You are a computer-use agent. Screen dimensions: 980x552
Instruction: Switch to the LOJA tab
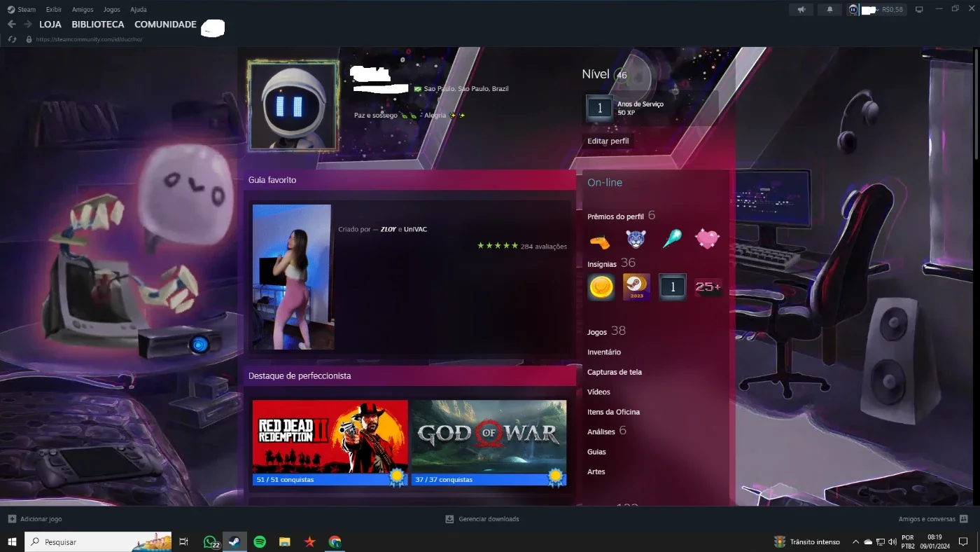50,24
